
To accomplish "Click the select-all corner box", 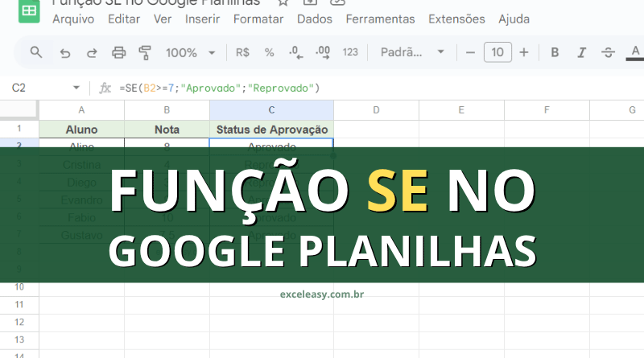I will pos(19,109).
